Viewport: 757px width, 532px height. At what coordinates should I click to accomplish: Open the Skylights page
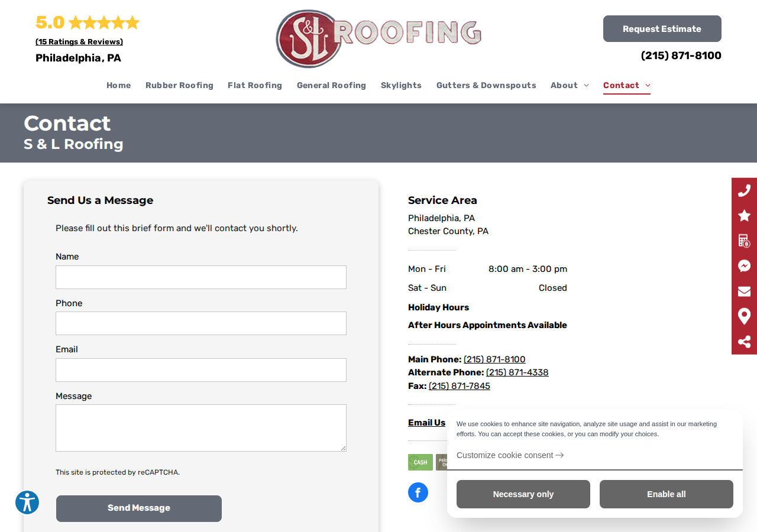401,86
